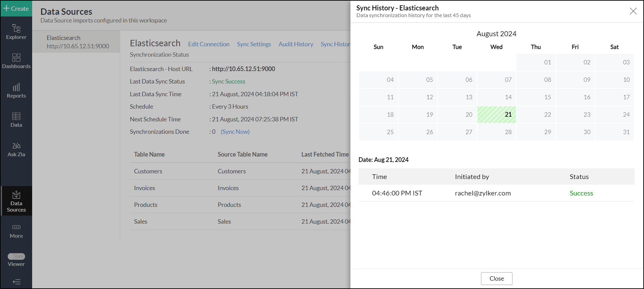The image size is (644, 289).
Task: Open the Explorer sidebar icon
Action: tap(16, 32)
